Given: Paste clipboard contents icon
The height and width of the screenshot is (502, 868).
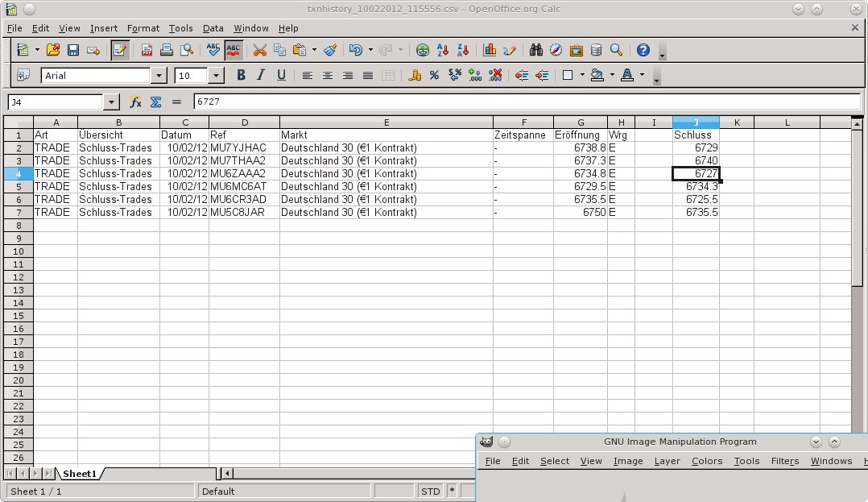Looking at the screenshot, I should [300, 50].
